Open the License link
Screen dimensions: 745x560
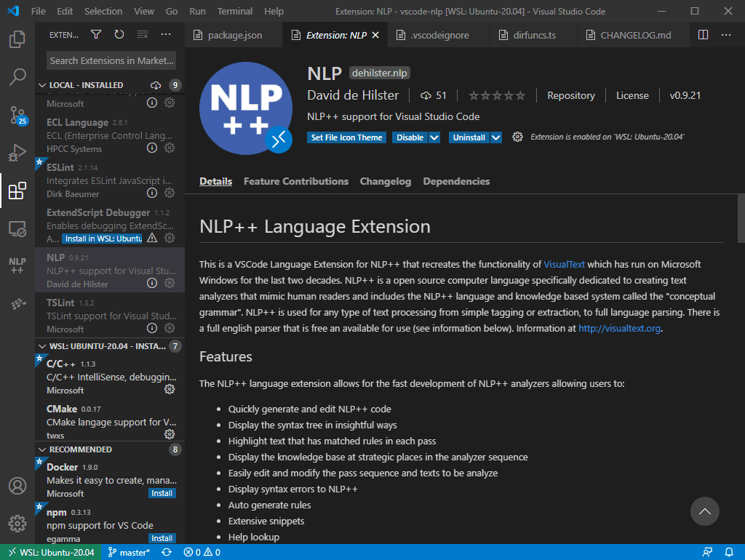[632, 95]
